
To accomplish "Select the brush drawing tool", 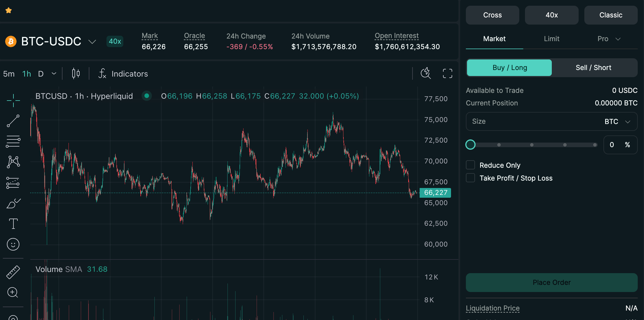I will (13, 203).
